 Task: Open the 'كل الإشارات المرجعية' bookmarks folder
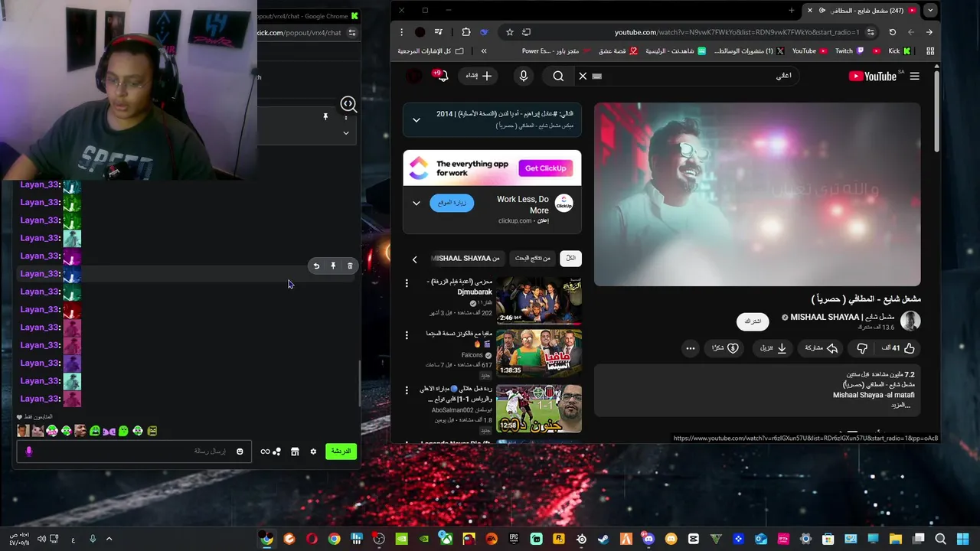click(x=431, y=51)
